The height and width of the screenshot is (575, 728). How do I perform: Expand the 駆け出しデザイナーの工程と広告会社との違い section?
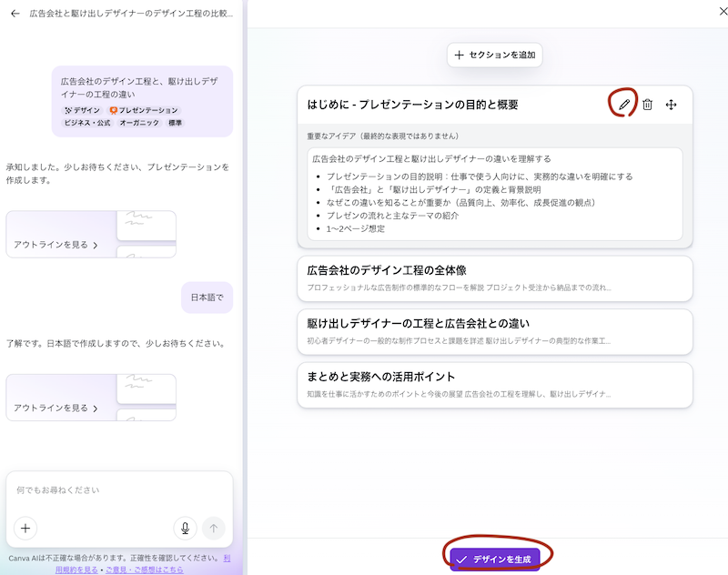click(494, 330)
